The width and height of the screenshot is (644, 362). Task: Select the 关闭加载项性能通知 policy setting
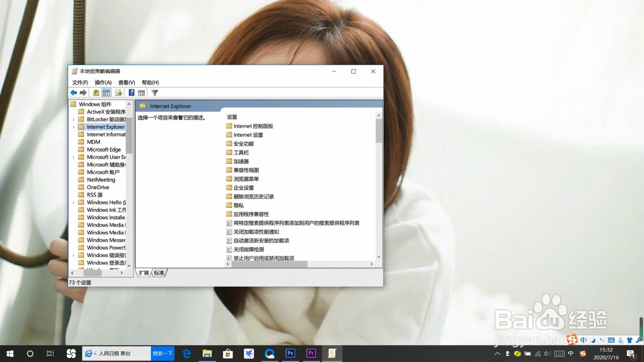pyautogui.click(x=253, y=232)
